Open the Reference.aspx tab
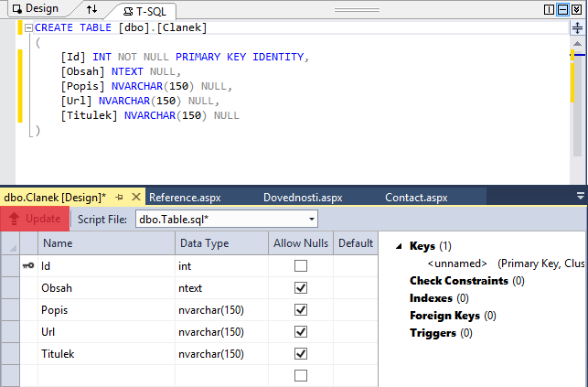The image size is (588, 387). click(185, 198)
